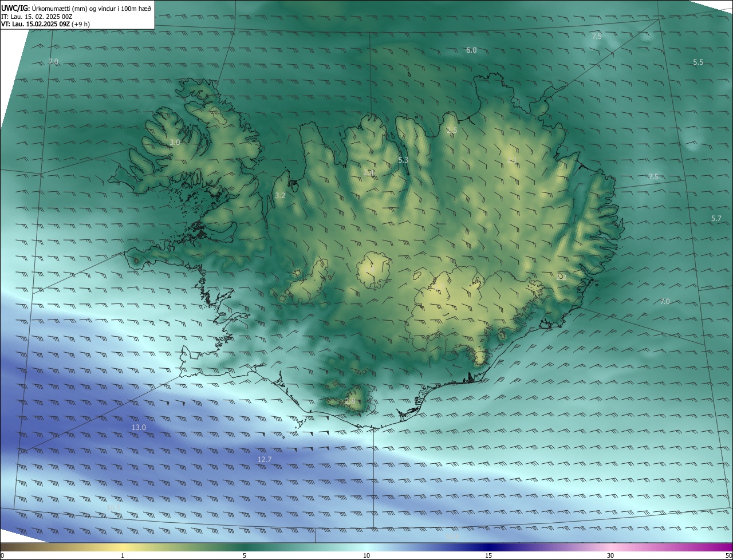Click the 10 tick on the color scale
The height and width of the screenshot is (560, 733).
click(366, 555)
